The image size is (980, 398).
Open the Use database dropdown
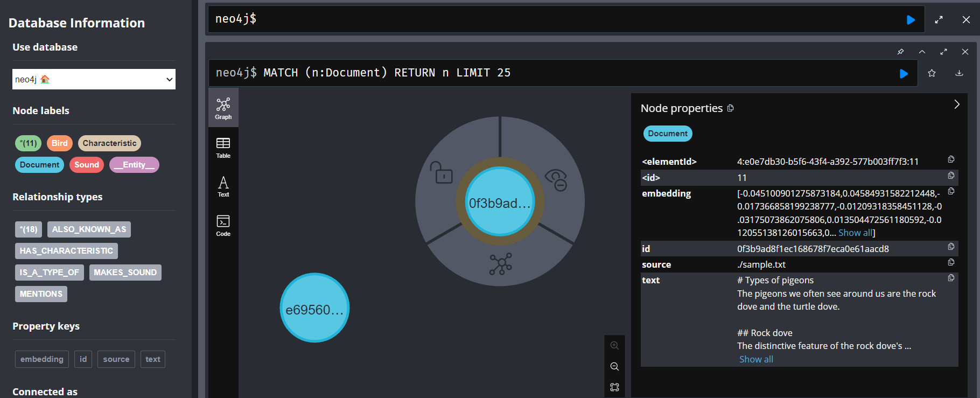pyautogui.click(x=94, y=79)
